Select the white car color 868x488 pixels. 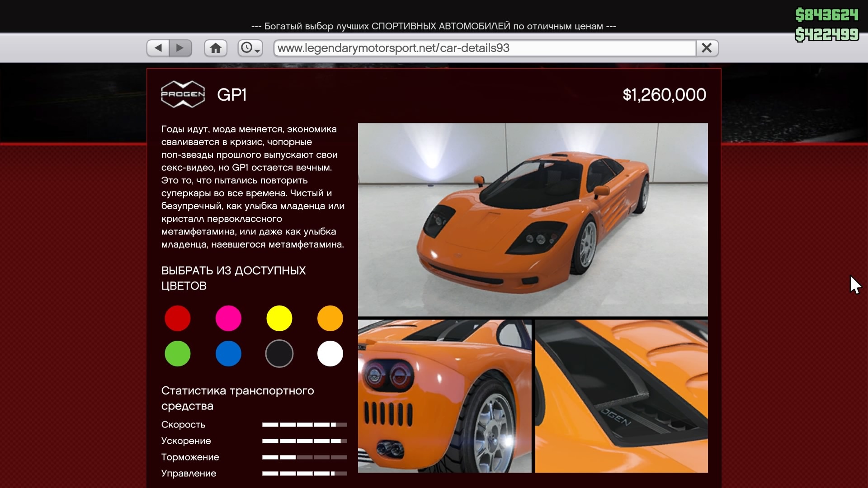coord(330,353)
